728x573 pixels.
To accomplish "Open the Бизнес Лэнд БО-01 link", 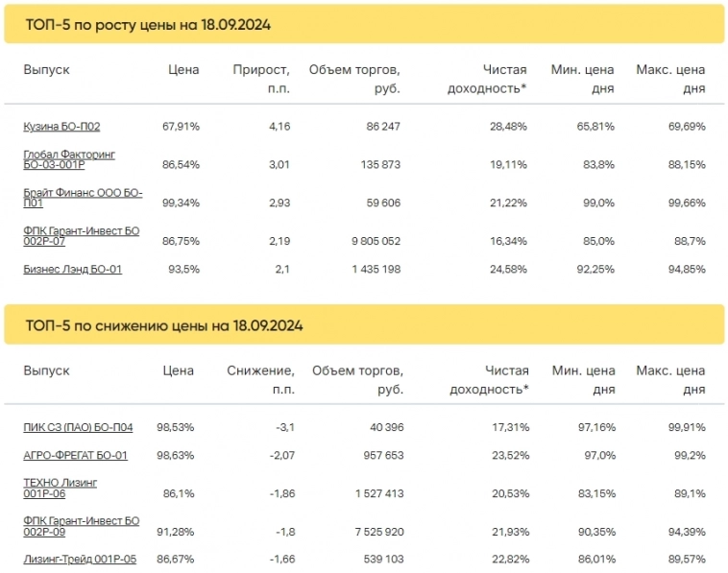I will (72, 269).
